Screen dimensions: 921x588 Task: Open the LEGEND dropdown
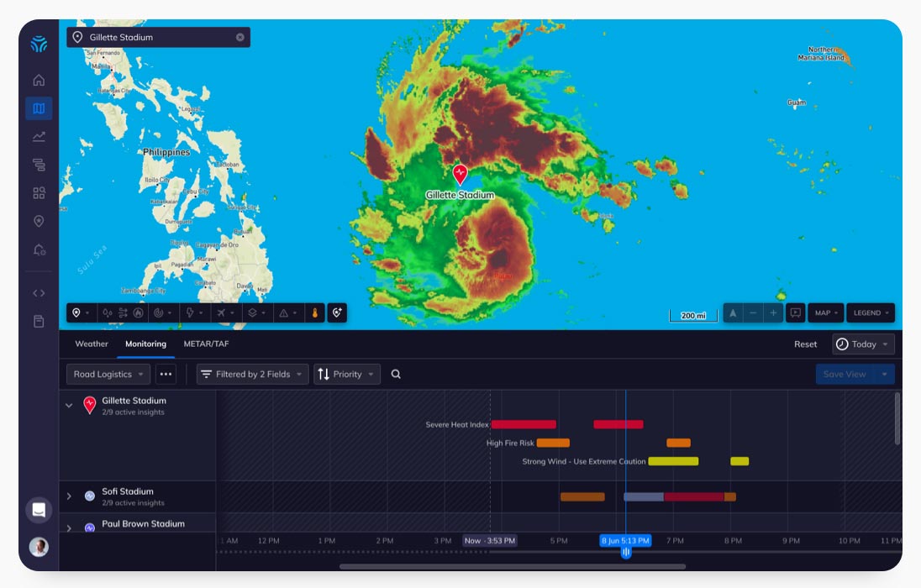point(871,313)
